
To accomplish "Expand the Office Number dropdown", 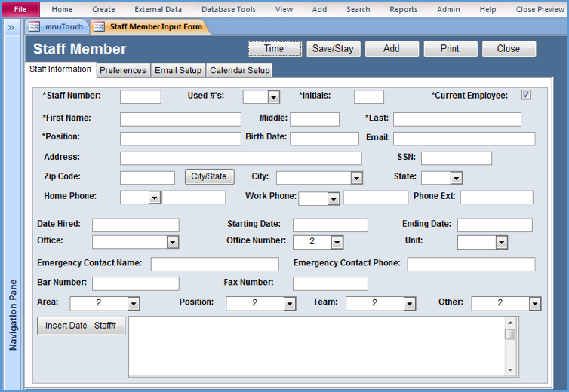I will [337, 242].
